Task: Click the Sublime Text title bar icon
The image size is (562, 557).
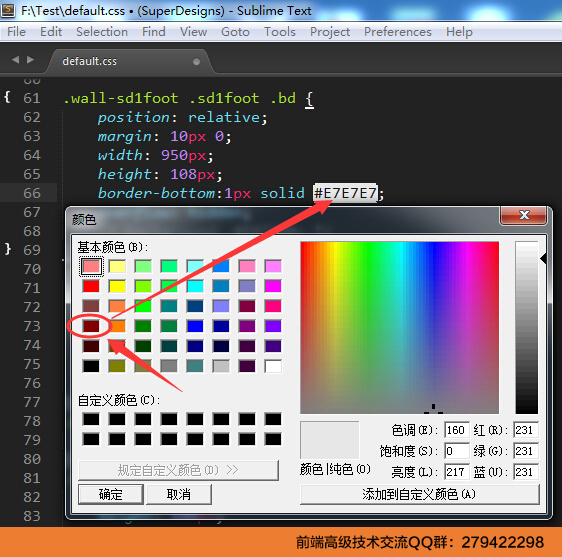Action: point(8,10)
